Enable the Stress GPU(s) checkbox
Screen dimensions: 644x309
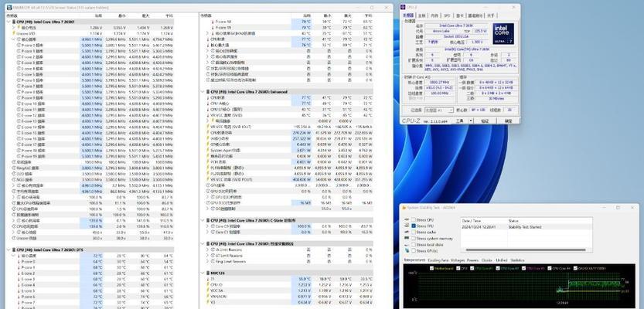pyautogui.click(x=414, y=251)
